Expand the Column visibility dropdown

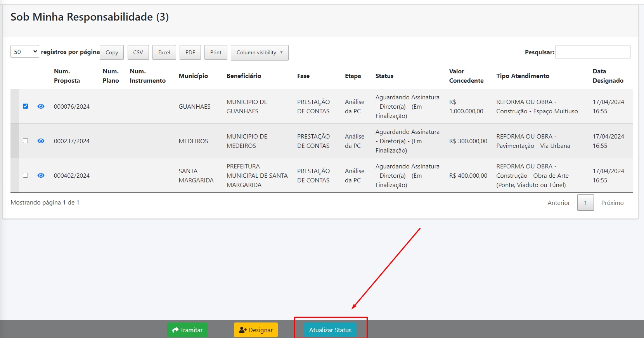[x=259, y=52]
